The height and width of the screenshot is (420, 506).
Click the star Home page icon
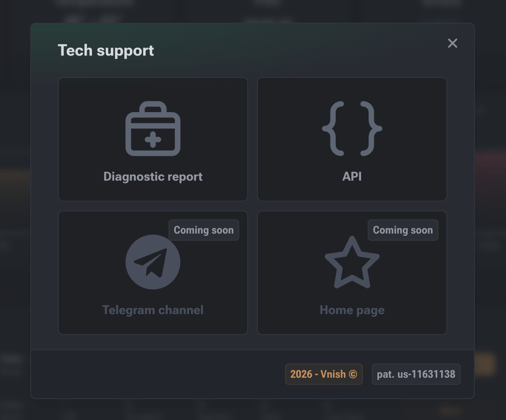tap(352, 262)
